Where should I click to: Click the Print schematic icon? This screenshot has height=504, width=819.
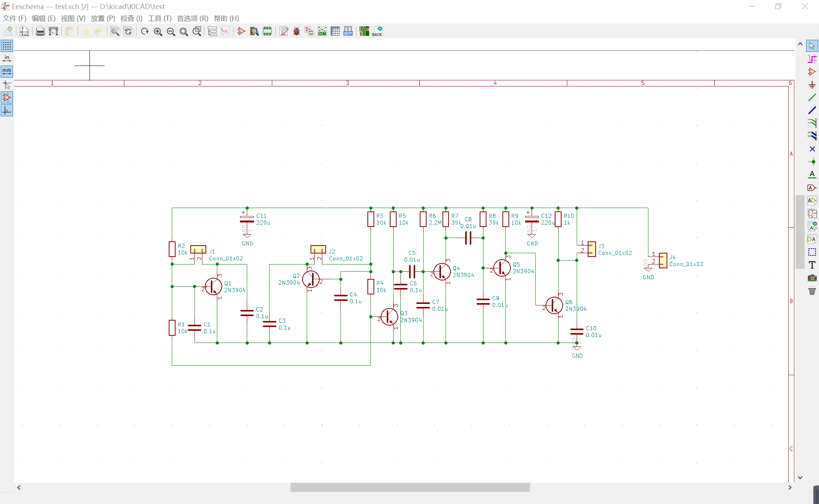tap(40, 31)
